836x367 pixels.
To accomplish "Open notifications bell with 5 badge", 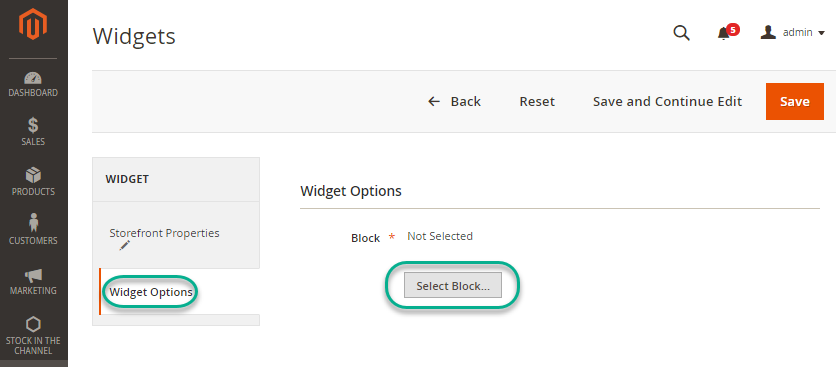I will coord(727,33).
